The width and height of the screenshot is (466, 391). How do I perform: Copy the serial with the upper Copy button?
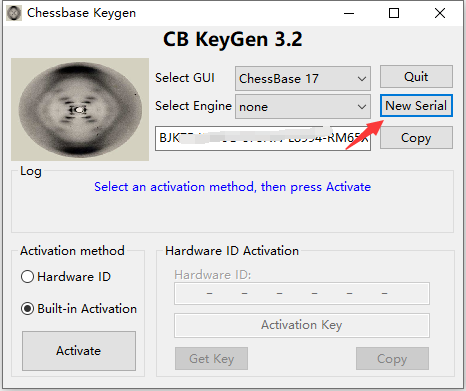pyautogui.click(x=416, y=138)
